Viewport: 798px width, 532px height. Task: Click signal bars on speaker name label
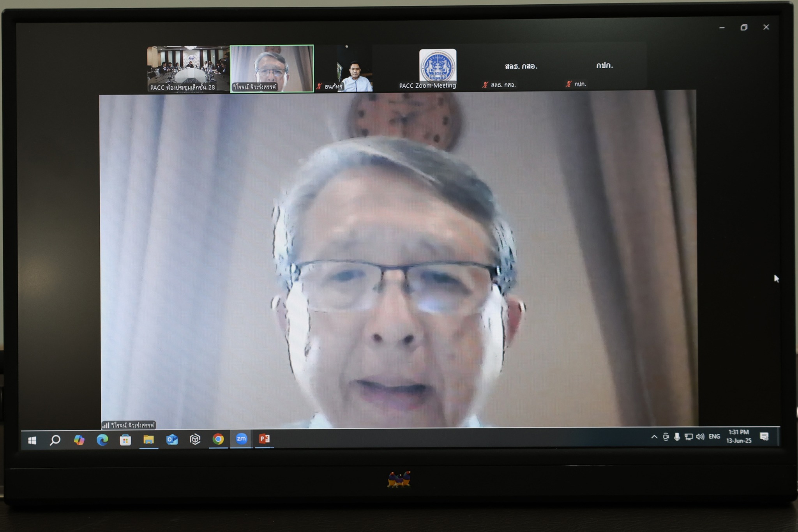coord(106,425)
